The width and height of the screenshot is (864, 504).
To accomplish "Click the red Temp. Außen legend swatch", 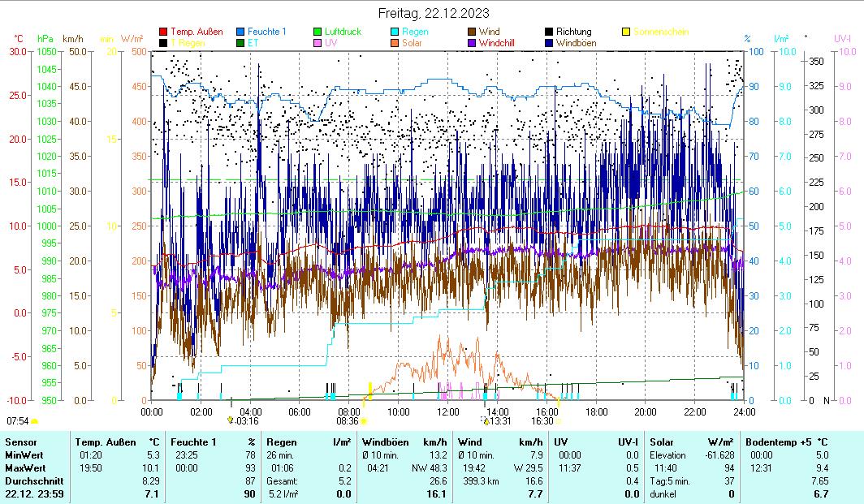I will point(163,32).
